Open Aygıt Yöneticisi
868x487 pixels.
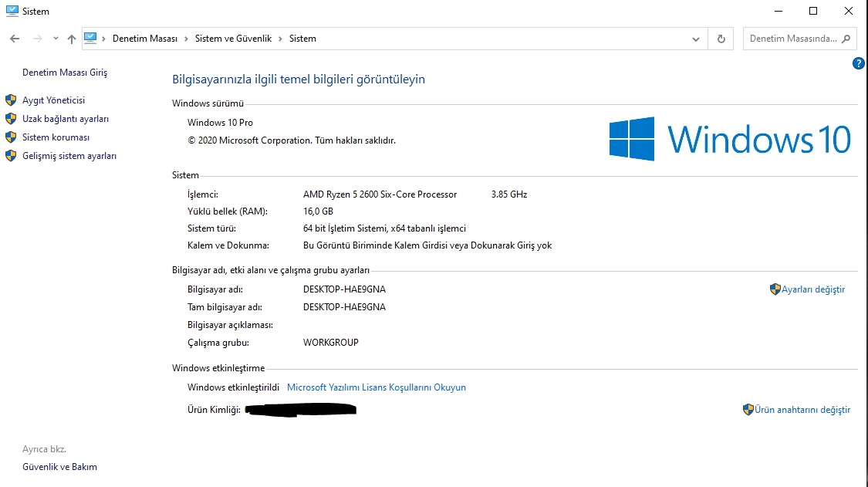tap(54, 100)
